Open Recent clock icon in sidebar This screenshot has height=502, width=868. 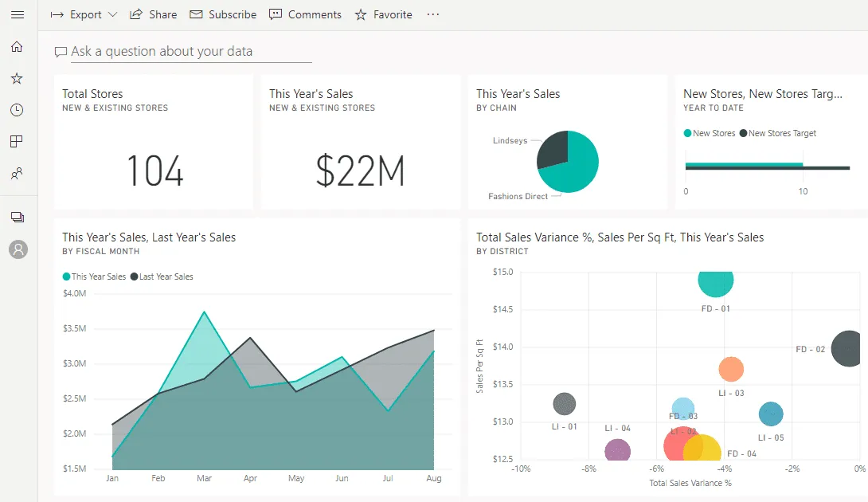pyautogui.click(x=17, y=110)
